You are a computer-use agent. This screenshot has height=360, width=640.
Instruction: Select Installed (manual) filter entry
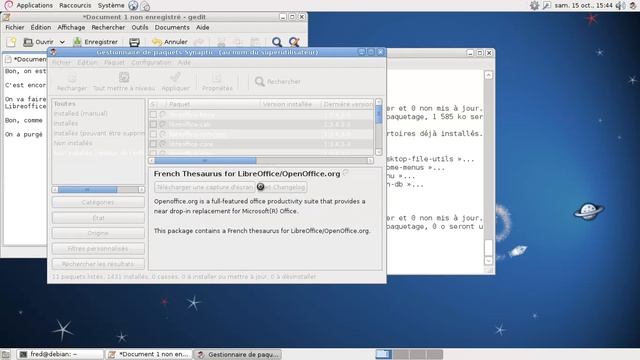click(81, 113)
